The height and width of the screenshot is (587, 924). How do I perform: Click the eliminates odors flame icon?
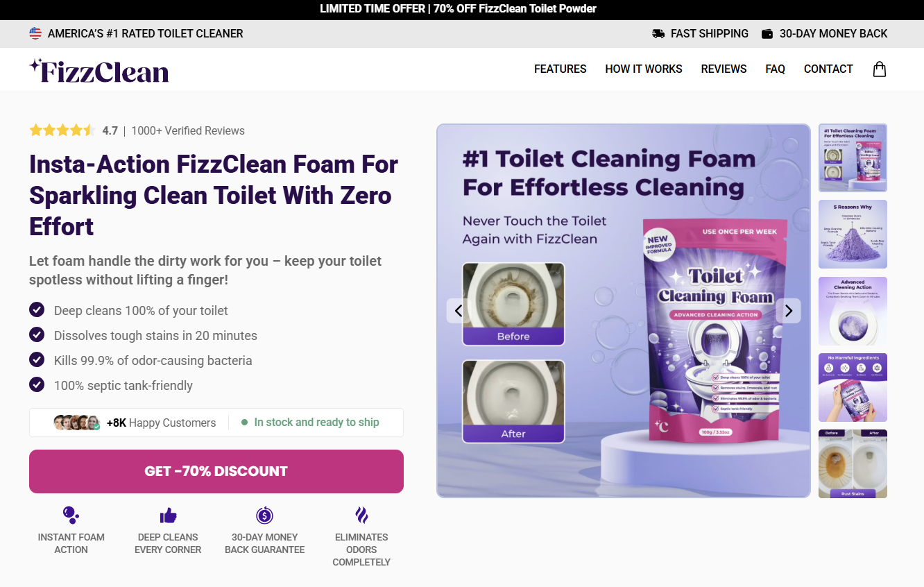pyautogui.click(x=361, y=515)
